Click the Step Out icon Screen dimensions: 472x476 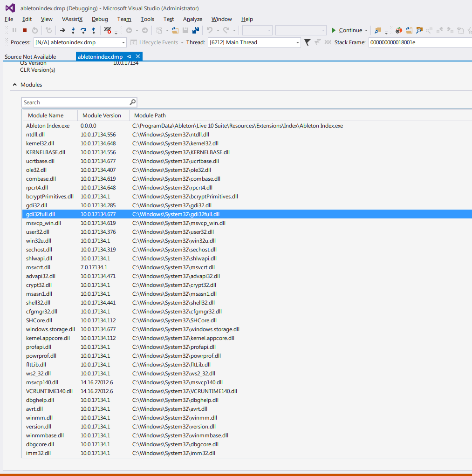pos(94,30)
